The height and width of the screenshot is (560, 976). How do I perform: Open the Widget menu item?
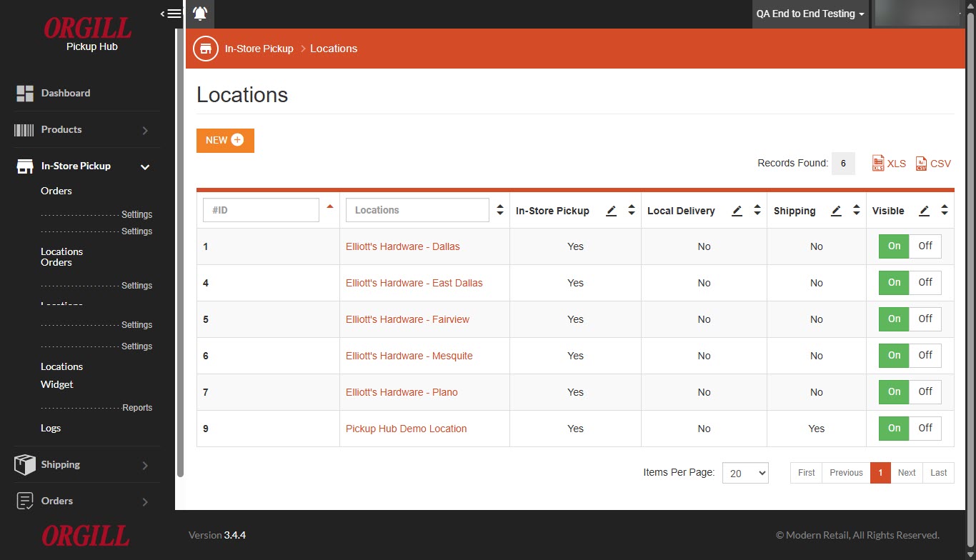click(57, 384)
